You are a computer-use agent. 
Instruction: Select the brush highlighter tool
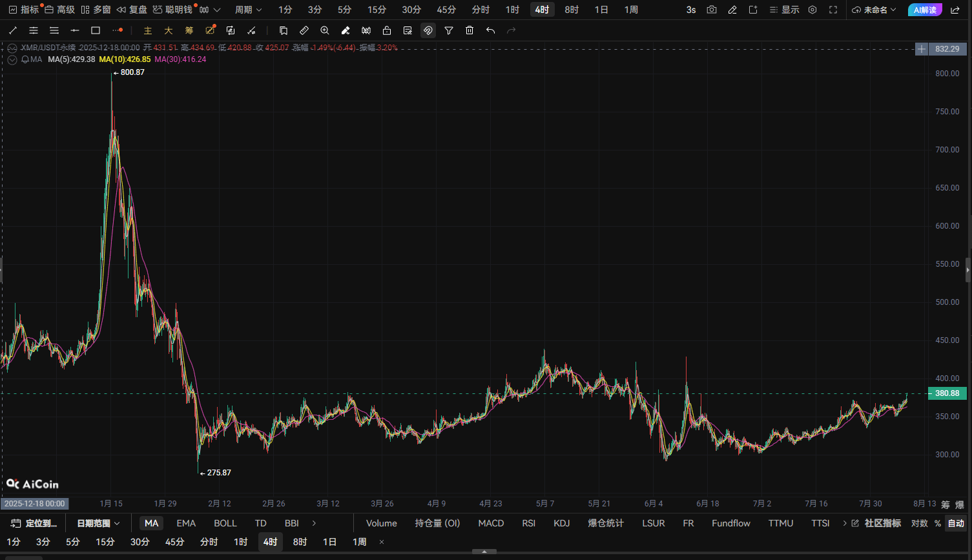[x=346, y=30]
